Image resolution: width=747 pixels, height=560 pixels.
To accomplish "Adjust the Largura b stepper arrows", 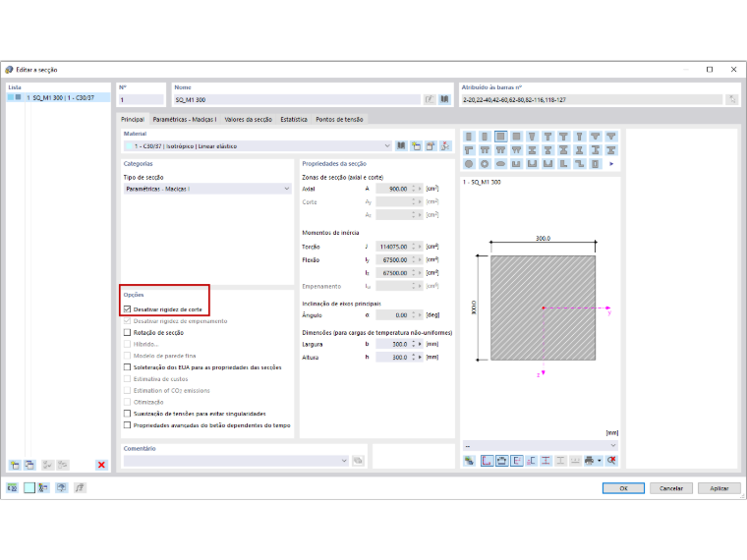I will point(414,344).
